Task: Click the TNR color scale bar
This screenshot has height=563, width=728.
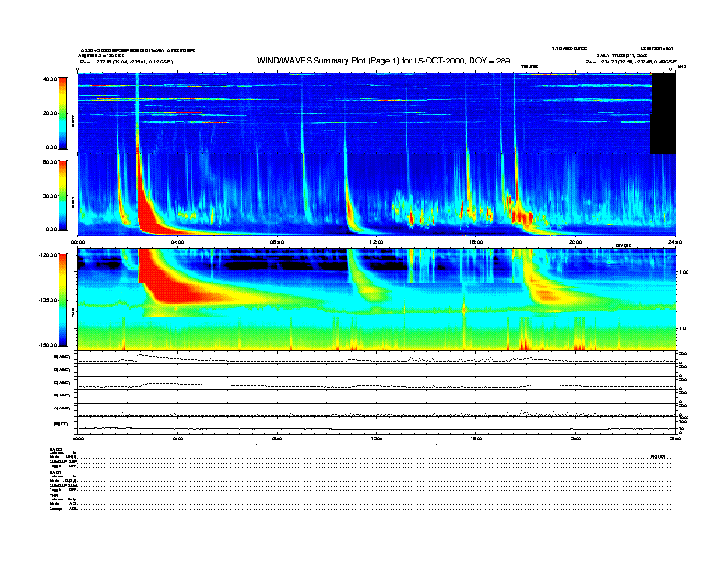Action: pyautogui.click(x=63, y=300)
